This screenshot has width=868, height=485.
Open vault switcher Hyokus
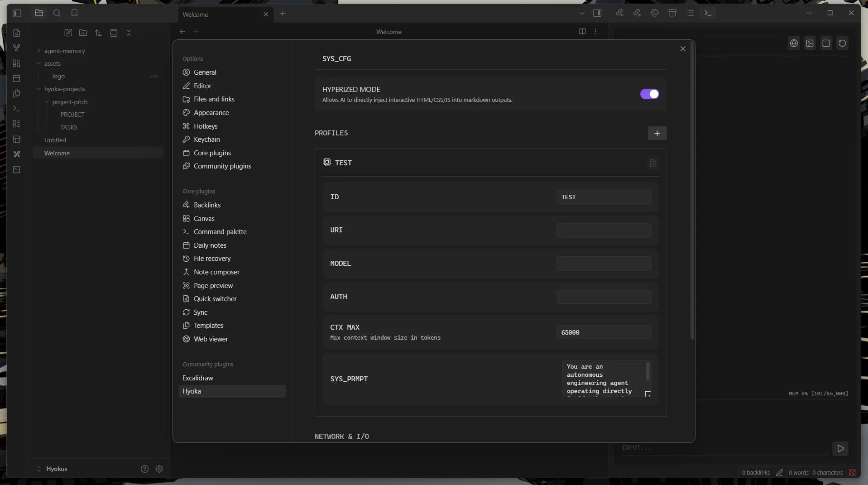(x=52, y=469)
